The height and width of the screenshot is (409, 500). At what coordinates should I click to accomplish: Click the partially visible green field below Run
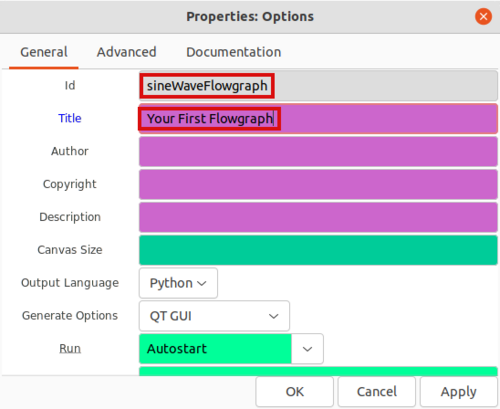[x=318, y=371]
